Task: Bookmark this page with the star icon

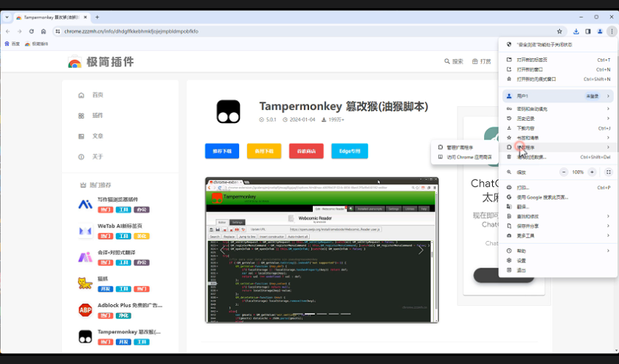Action: click(559, 32)
